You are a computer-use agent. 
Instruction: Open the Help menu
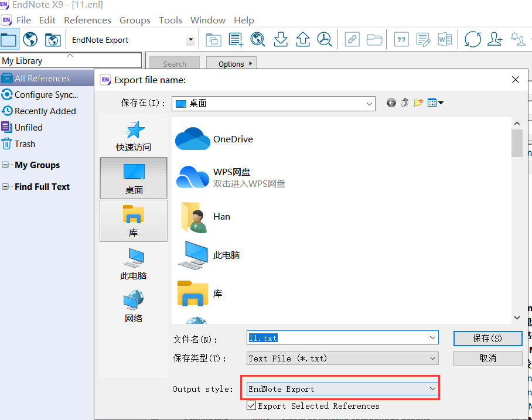pyautogui.click(x=244, y=21)
